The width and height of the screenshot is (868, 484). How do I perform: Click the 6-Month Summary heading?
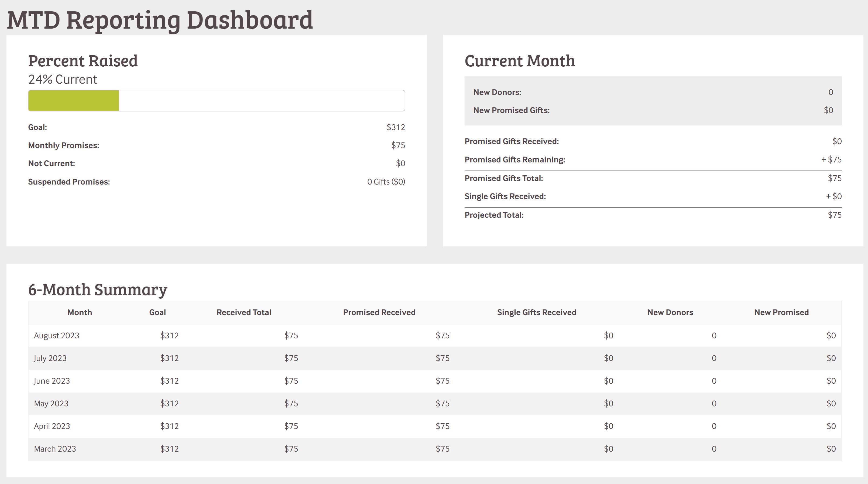(x=98, y=289)
